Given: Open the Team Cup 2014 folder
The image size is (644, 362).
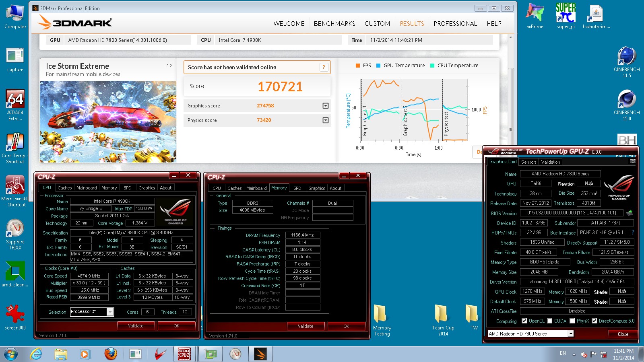Looking at the screenshot, I should 443,320.
